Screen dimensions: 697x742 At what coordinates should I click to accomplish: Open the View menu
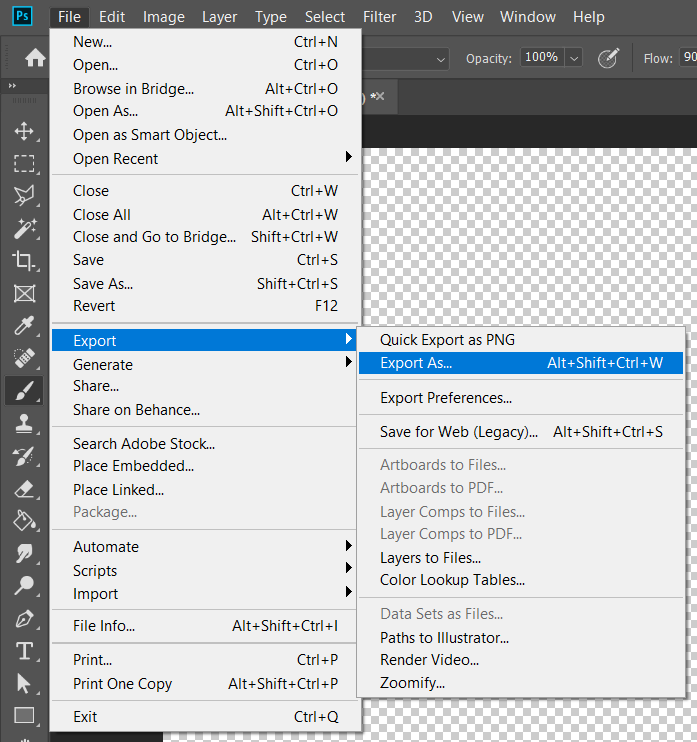[x=468, y=17]
